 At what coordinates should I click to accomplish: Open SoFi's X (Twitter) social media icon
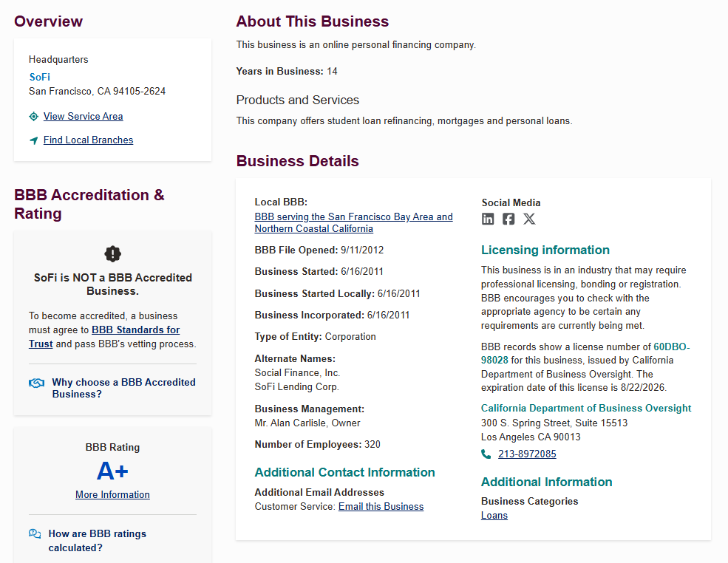(x=529, y=219)
